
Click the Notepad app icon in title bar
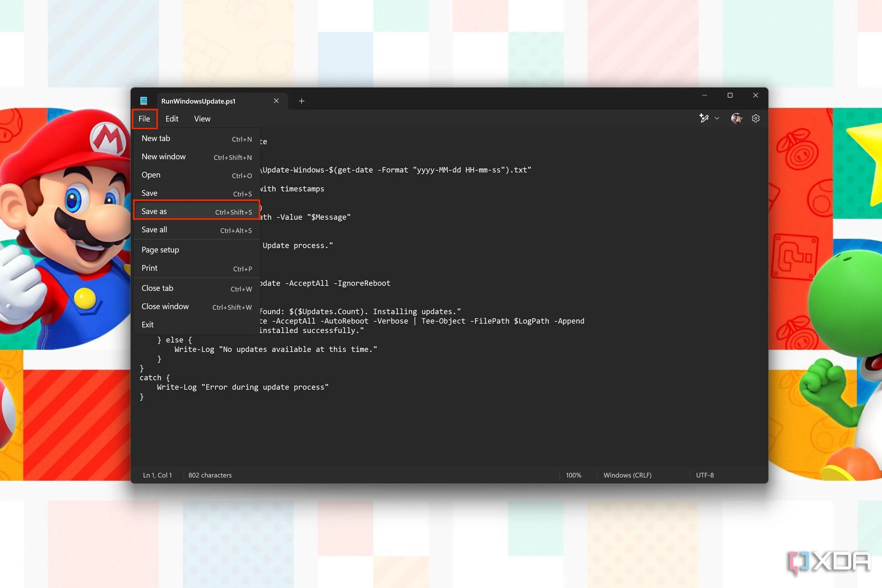[x=143, y=100]
